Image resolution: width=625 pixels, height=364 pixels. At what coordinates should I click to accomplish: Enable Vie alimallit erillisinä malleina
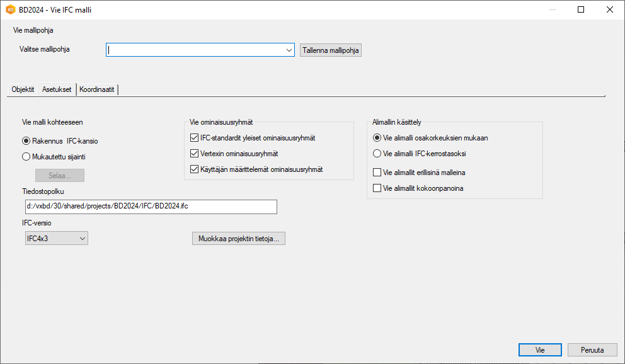pos(377,172)
